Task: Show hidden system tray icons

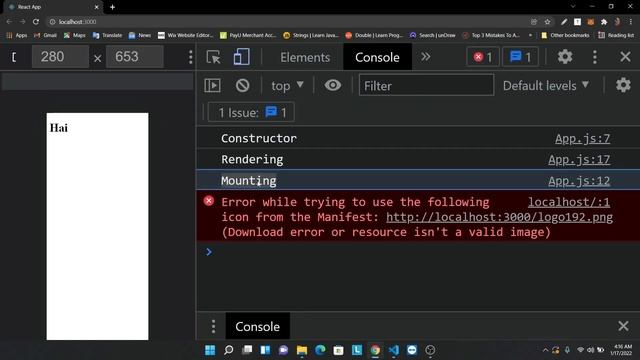Action: point(545,350)
